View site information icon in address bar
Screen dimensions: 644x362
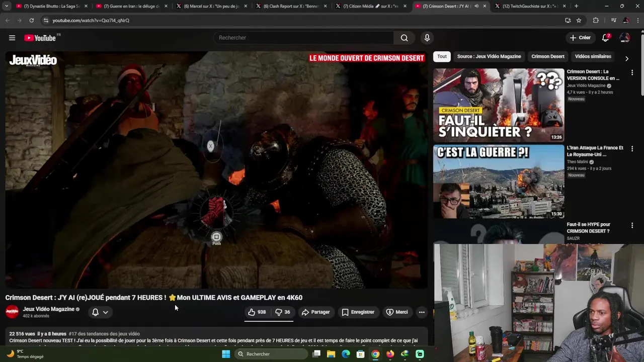(46, 20)
